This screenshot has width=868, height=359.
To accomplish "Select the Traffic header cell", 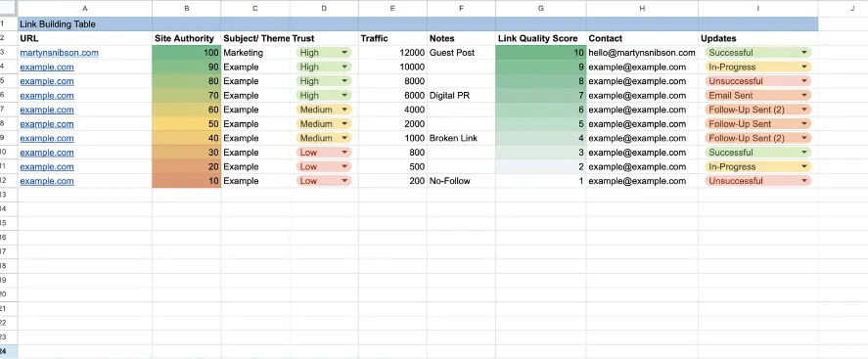I will tap(392, 38).
